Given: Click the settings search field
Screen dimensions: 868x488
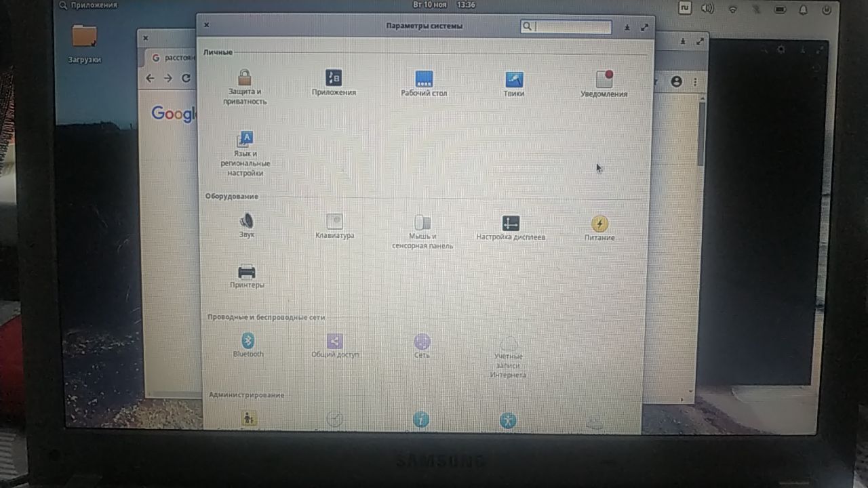Looking at the screenshot, I should point(566,27).
